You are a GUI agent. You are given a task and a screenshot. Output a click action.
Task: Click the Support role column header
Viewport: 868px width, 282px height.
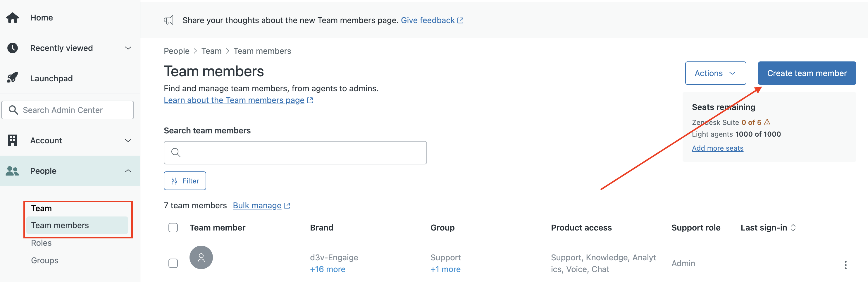point(695,228)
